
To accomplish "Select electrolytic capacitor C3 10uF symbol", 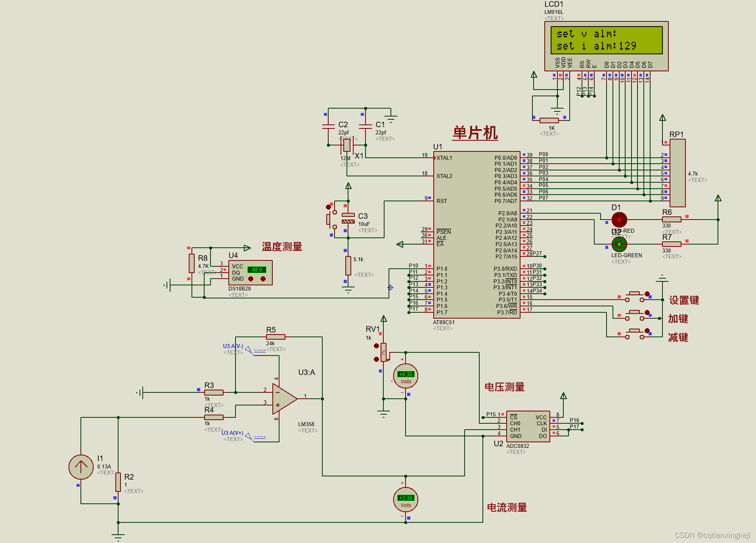I will 348,218.
